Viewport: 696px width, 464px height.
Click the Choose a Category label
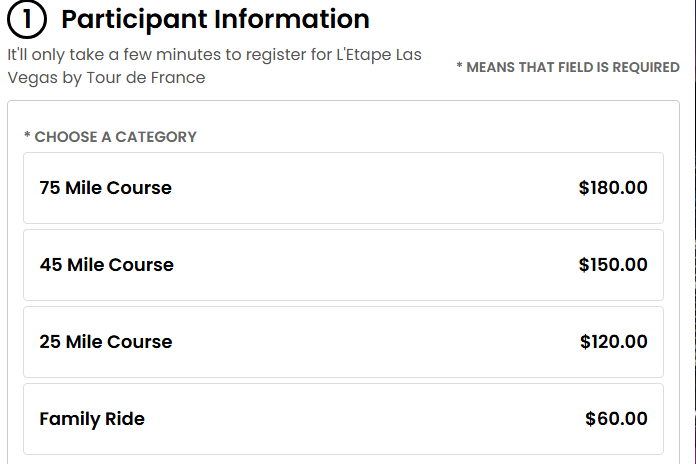110,137
